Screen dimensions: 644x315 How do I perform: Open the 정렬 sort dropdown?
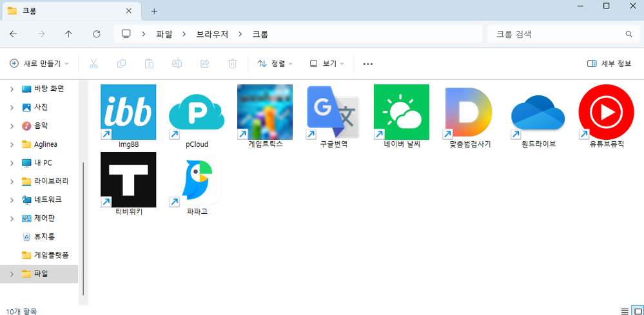tap(275, 64)
